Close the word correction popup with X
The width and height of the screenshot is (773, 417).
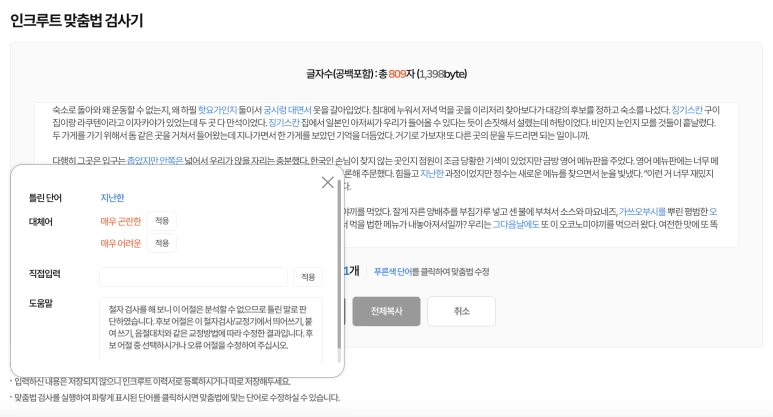point(327,182)
